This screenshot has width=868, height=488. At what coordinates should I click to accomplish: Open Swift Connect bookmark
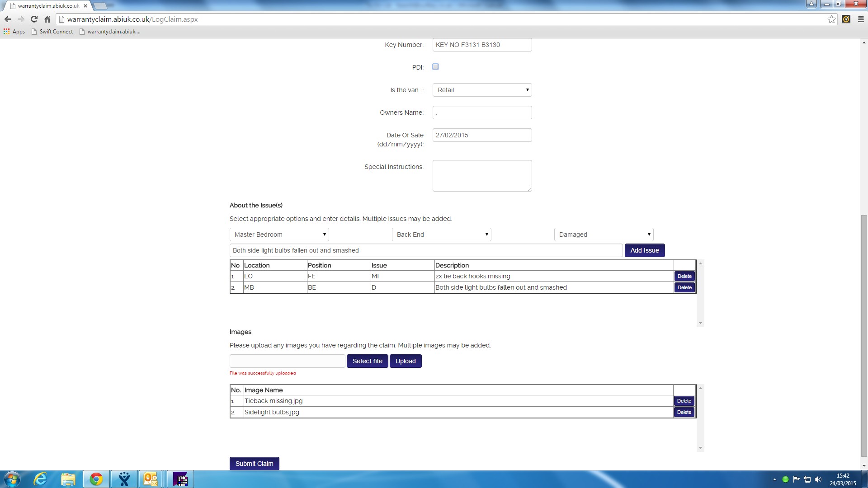point(52,32)
